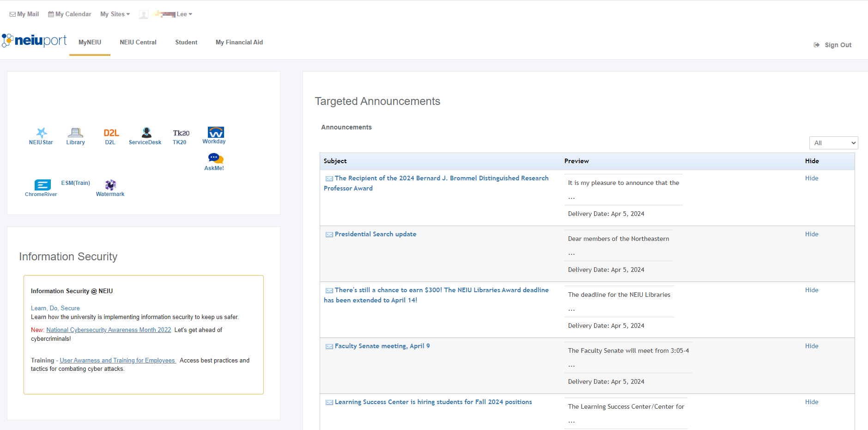
Task: Hide the NEIU Libraries Award announcement
Action: point(812,290)
